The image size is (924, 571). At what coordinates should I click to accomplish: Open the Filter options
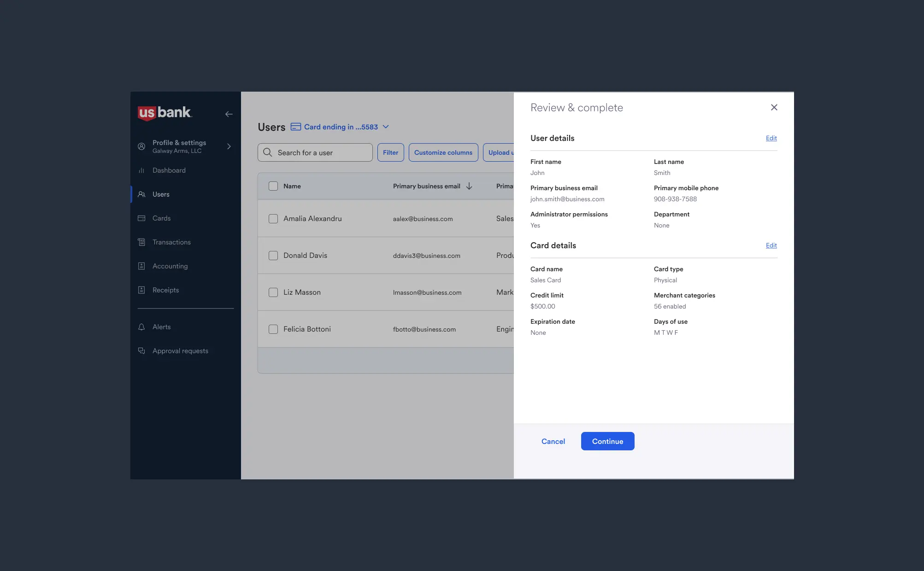click(x=390, y=152)
